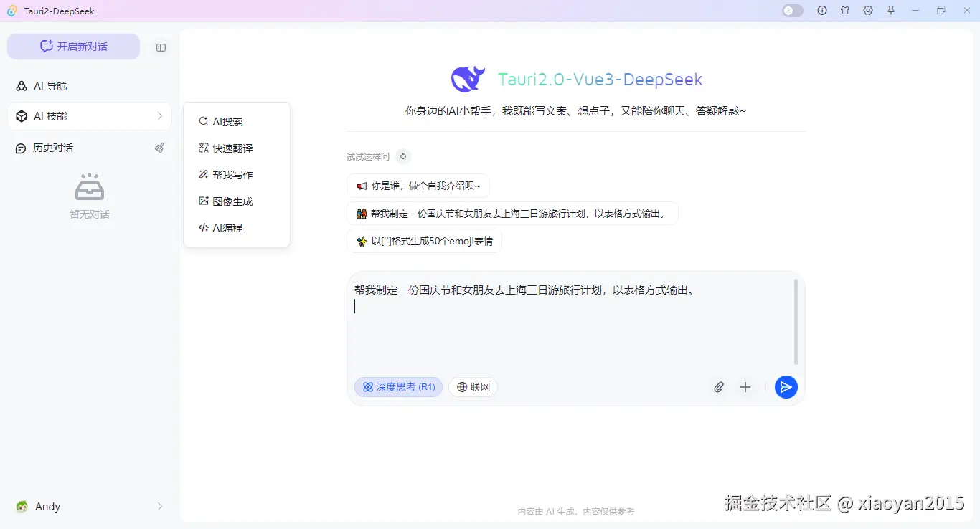View app info with the info icon
The height and width of the screenshot is (529, 980).
tap(822, 10)
